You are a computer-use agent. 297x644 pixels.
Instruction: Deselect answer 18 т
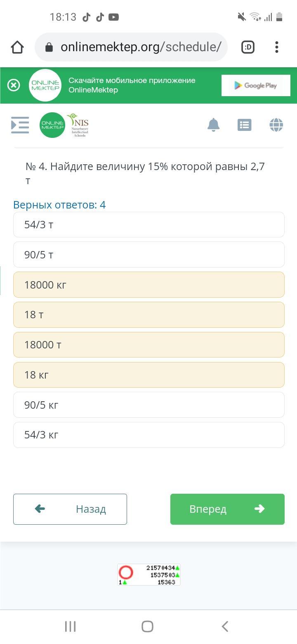click(x=149, y=315)
